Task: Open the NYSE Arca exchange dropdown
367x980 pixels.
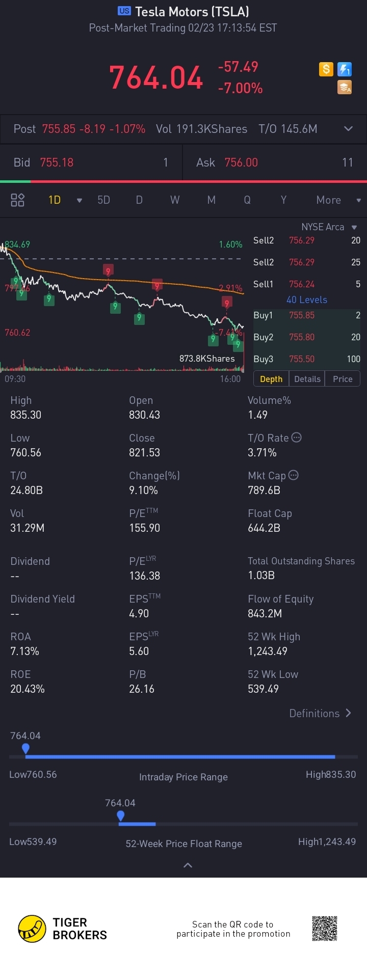Action: (354, 227)
